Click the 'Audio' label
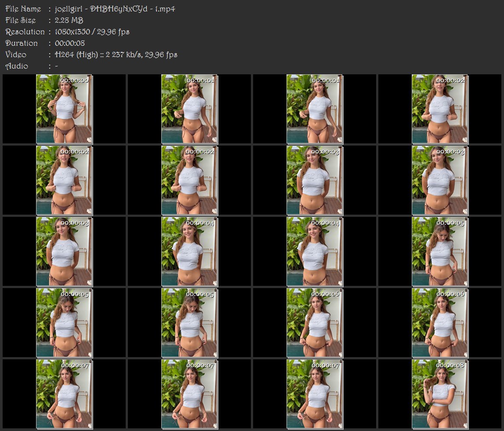Image resolution: width=504 pixels, height=431 pixels. tap(17, 66)
